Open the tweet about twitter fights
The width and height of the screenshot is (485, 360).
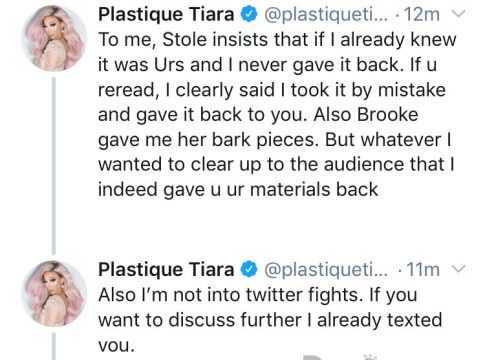pos(270,319)
